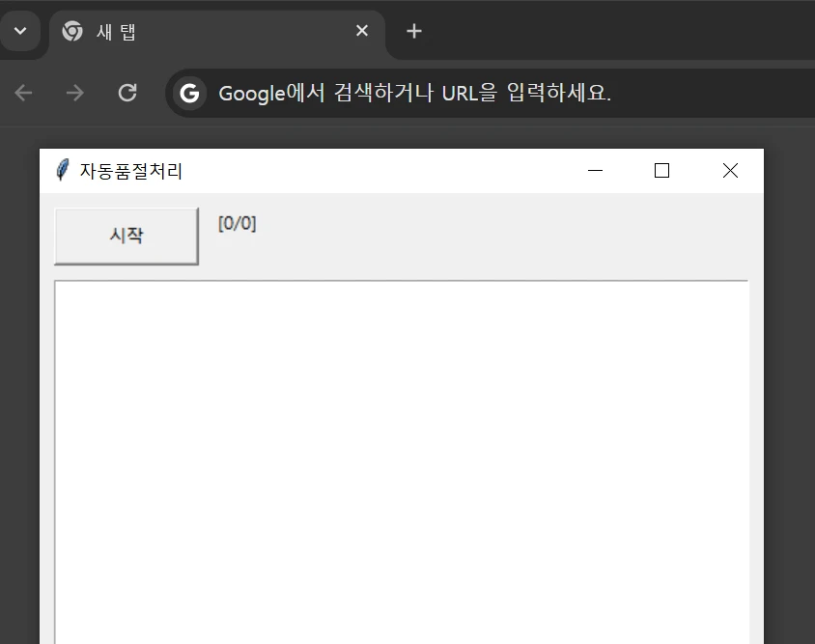
Task: Close the 새 탭 tab
Action: 361,30
